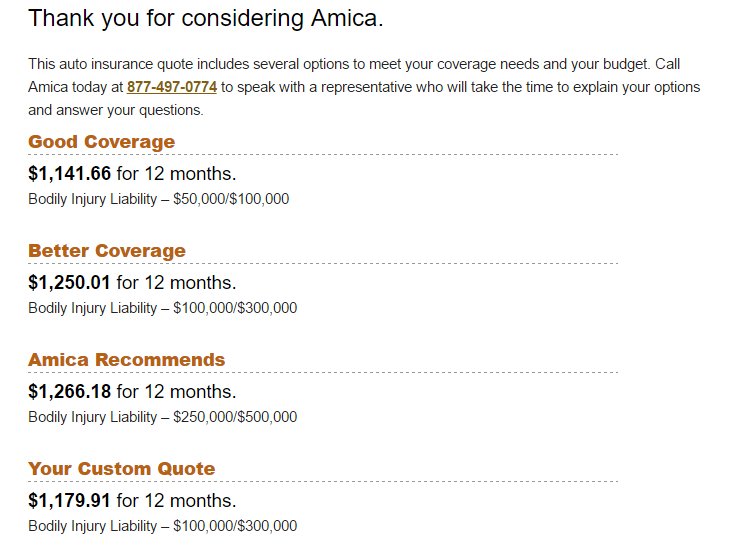Click 'for 12 months' under Good Coverage
Screen dimensions: 737x547
[x=176, y=173]
